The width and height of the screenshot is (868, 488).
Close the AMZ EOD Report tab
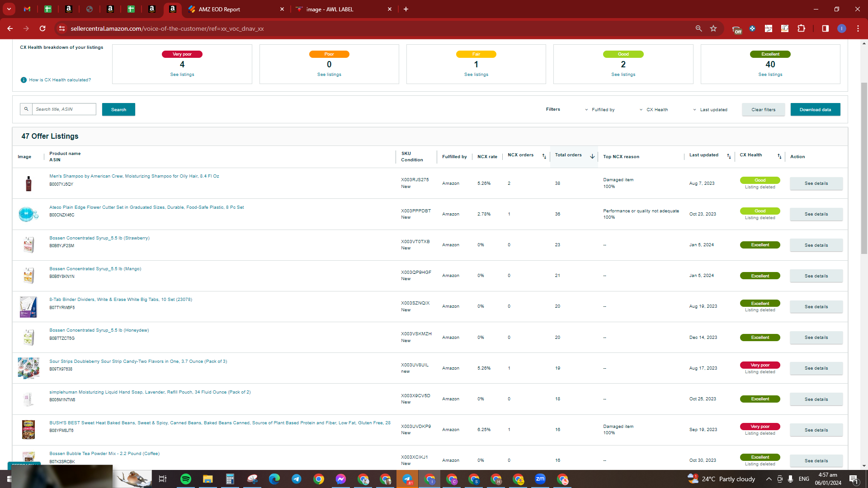(x=282, y=9)
